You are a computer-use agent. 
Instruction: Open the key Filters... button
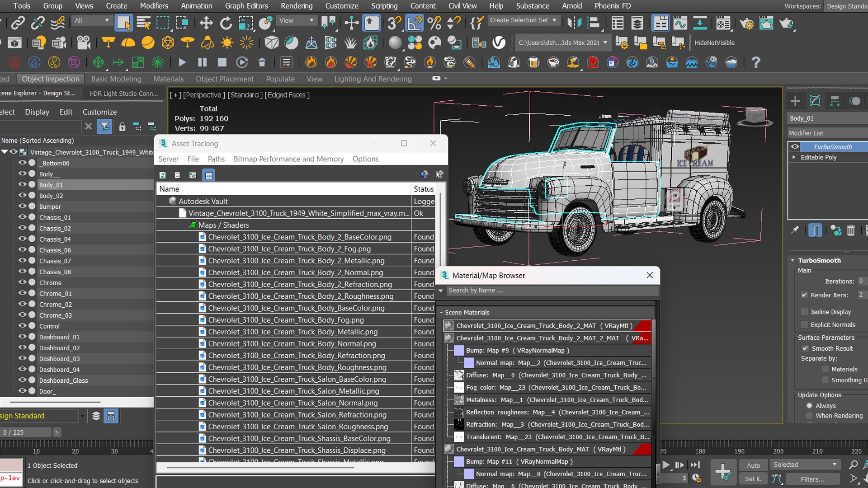click(812, 479)
